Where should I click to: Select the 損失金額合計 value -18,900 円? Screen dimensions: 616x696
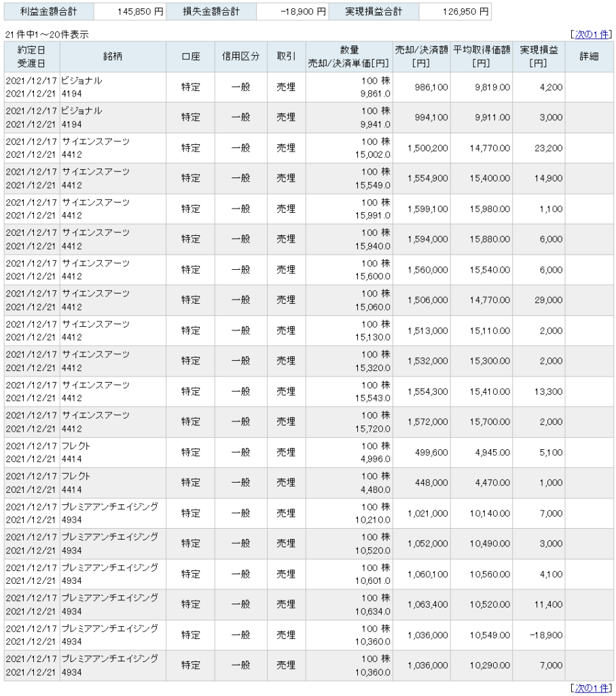tap(304, 12)
